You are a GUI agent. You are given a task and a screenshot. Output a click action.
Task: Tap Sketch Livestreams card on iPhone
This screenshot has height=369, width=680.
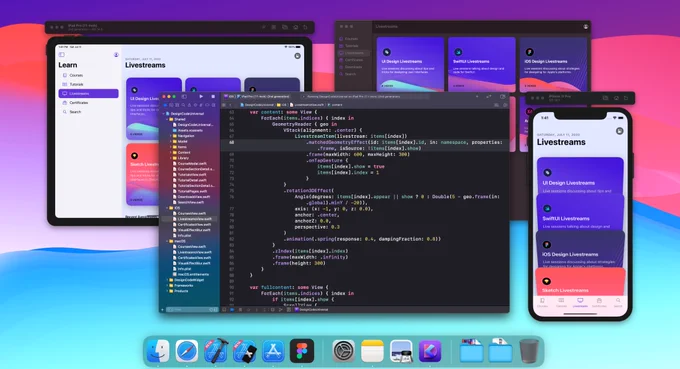pos(580,282)
